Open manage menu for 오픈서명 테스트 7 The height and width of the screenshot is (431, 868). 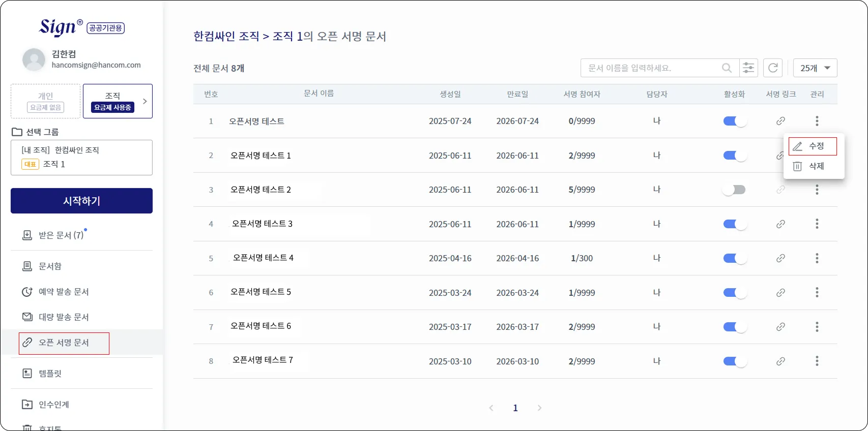[817, 361]
